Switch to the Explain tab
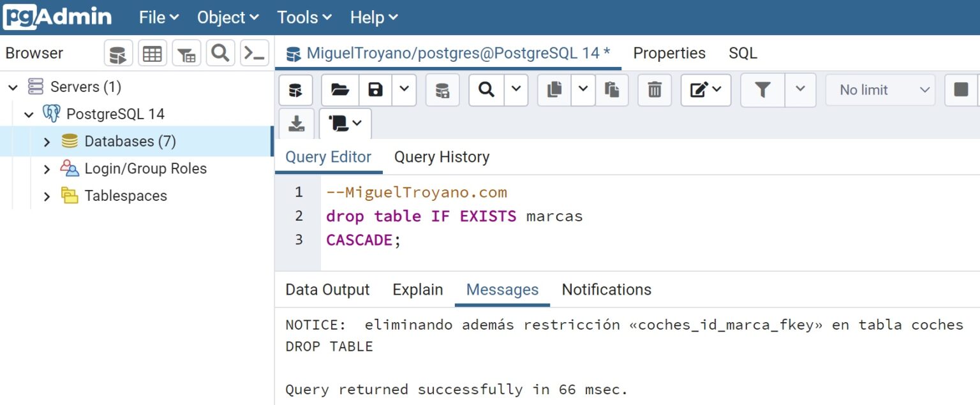The height and width of the screenshot is (405, 980). pyautogui.click(x=418, y=290)
